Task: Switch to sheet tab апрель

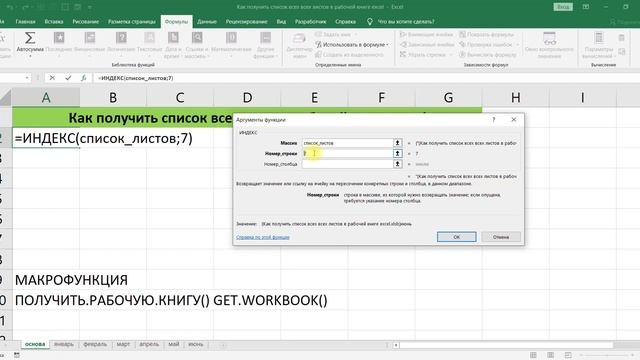Action: click(x=149, y=344)
